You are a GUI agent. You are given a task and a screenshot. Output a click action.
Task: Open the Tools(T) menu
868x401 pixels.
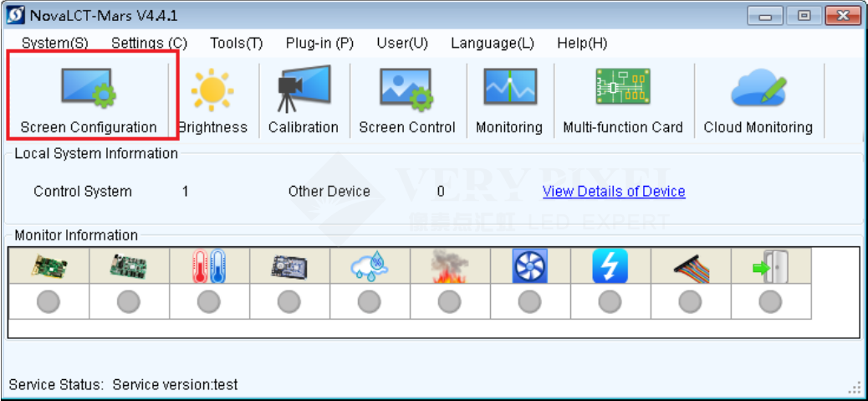click(x=237, y=44)
